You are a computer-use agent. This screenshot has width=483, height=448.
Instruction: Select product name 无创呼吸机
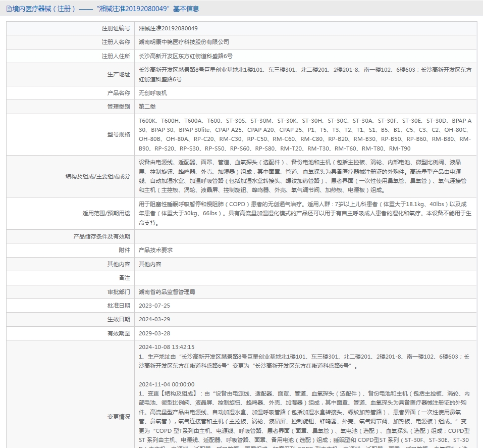coord(153,93)
